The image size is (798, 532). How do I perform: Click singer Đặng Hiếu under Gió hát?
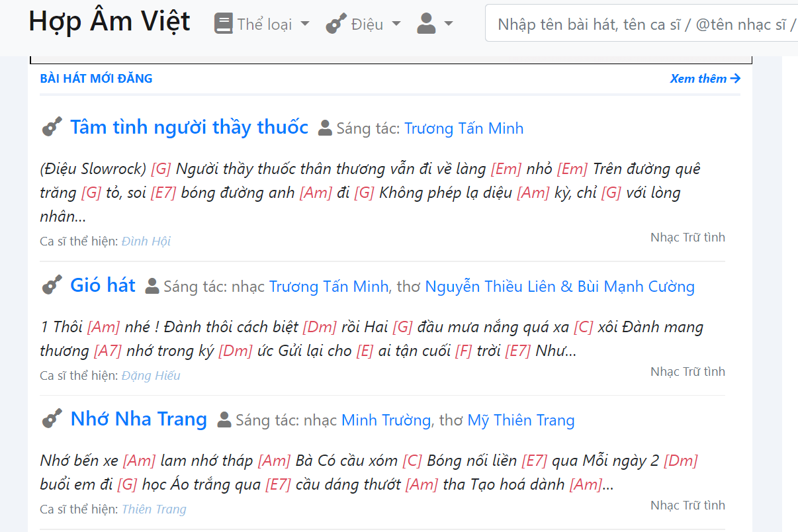click(x=151, y=375)
